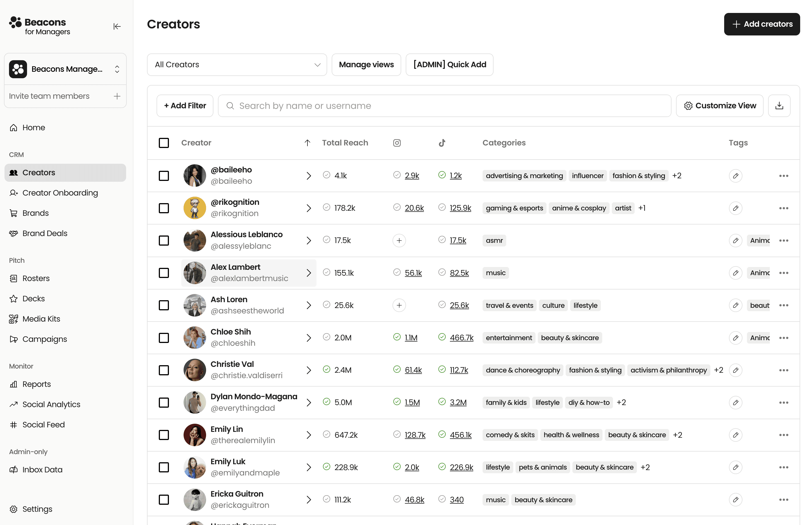Sort by Creator using the arrow icon
This screenshot has width=812, height=525.
[x=307, y=143]
